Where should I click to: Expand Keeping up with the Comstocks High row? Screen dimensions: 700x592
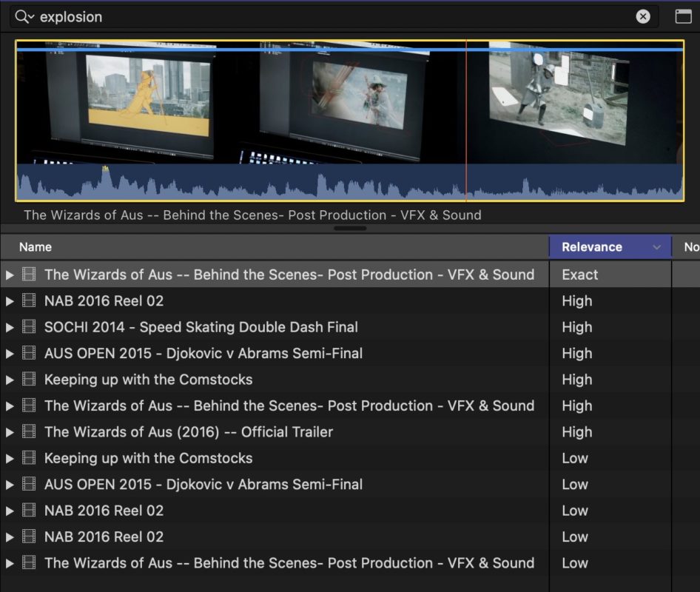(10, 380)
